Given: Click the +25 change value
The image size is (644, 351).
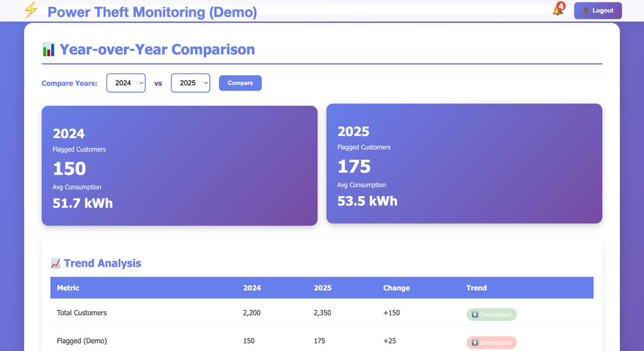Looking at the screenshot, I should [389, 341].
